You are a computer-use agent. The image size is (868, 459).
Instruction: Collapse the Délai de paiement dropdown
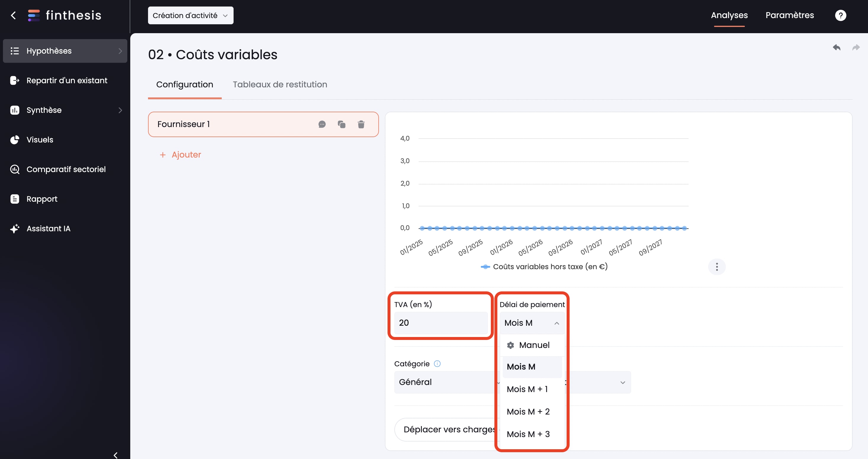(x=532, y=323)
